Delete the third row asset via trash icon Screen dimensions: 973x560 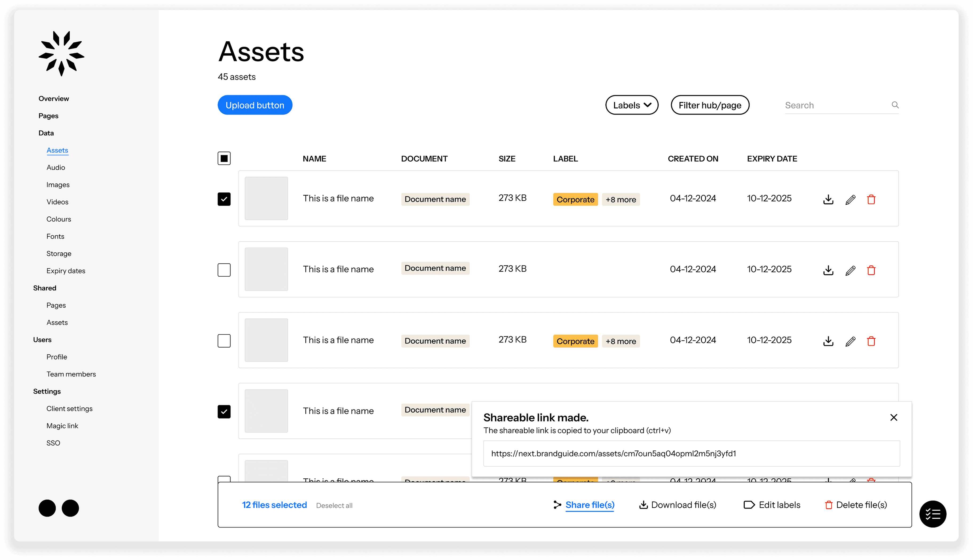(871, 341)
